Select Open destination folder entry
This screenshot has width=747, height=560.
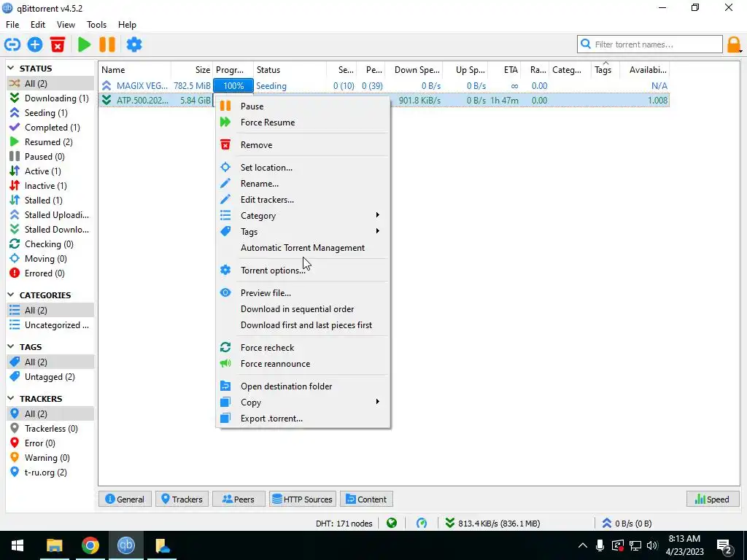303,386
